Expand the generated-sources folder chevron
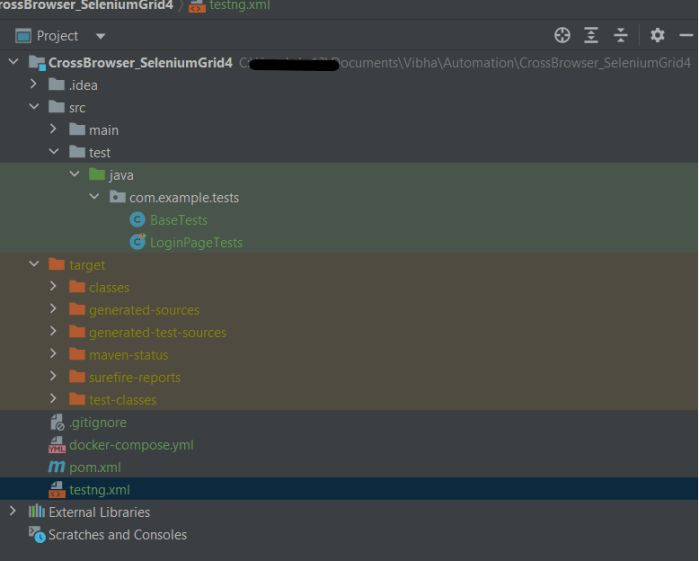The image size is (699, 561). 53,309
